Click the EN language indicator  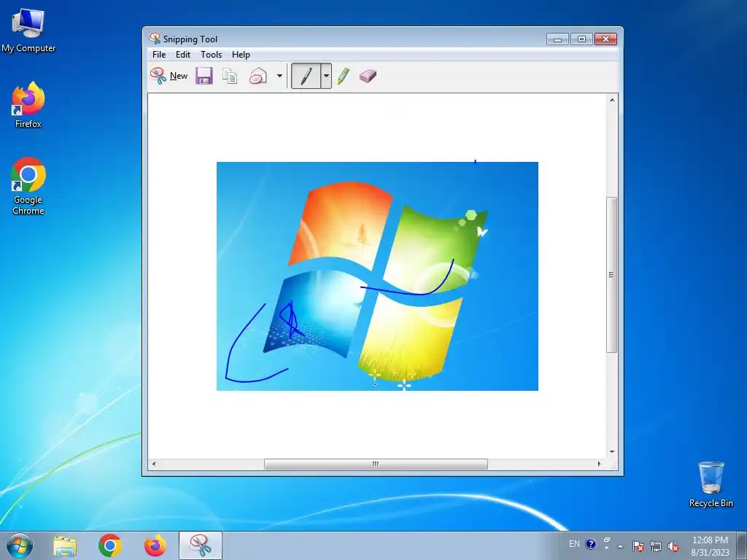click(x=574, y=544)
